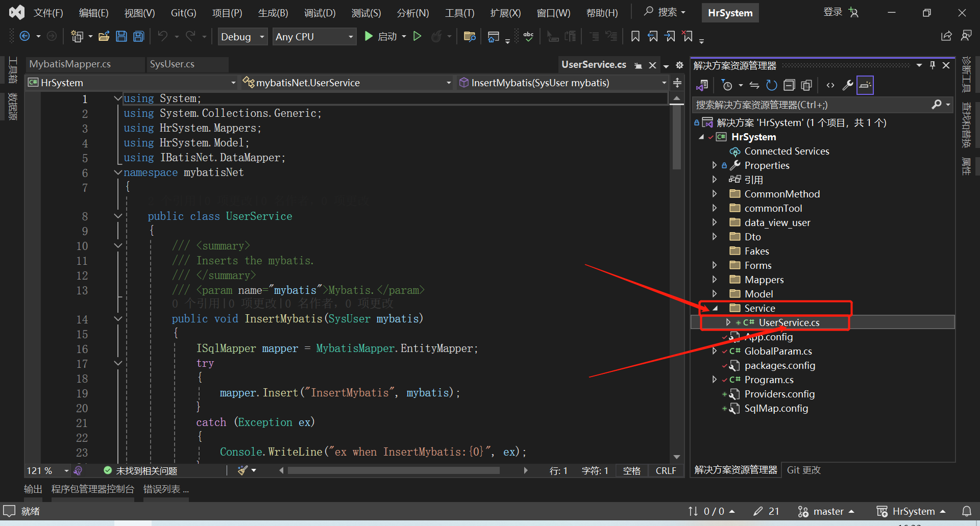This screenshot has height=526, width=980.
Task: Select the View Code icon
Action: pyautogui.click(x=830, y=85)
